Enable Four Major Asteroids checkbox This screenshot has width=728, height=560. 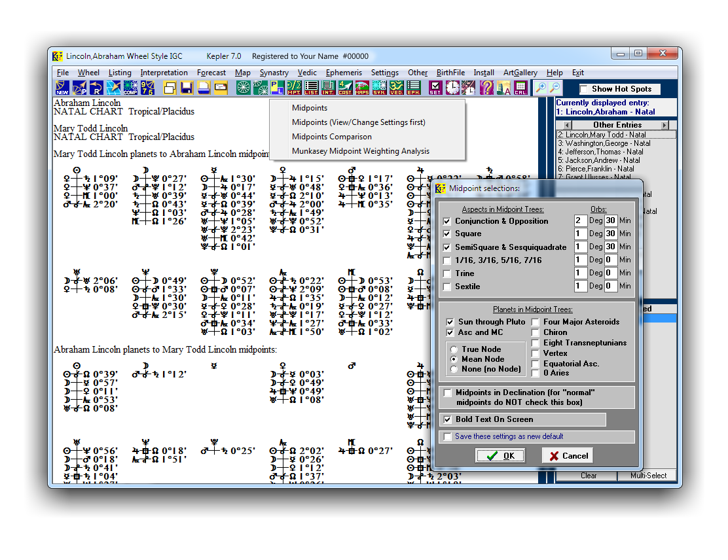point(536,322)
